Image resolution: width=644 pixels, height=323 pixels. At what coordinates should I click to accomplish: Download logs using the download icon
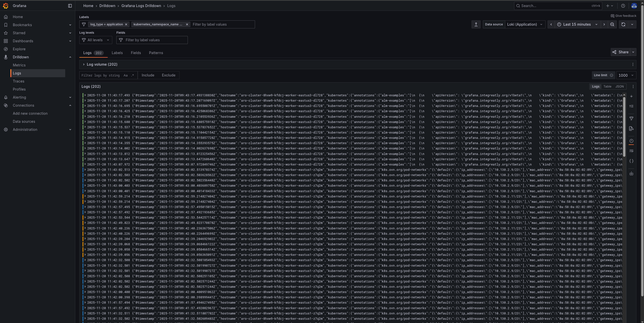click(x=632, y=174)
